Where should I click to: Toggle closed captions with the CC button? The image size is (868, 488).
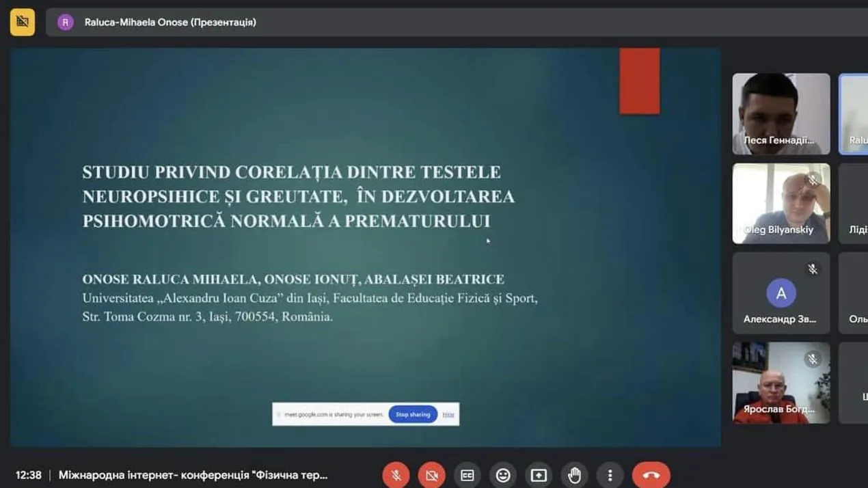(467, 475)
